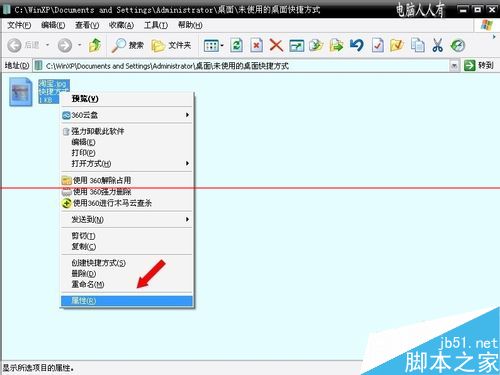Choose 创建快捷方式(S) in context menu
The width and height of the screenshot is (500, 375).
coord(127,263)
